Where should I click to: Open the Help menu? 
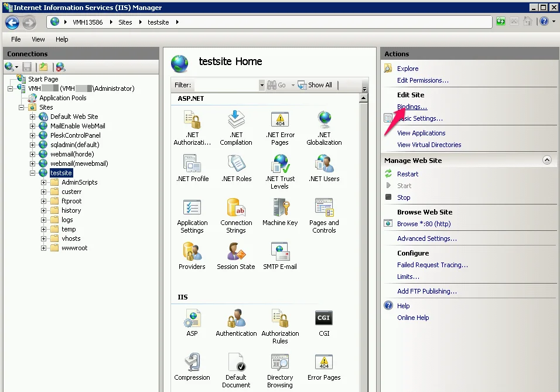pyautogui.click(x=62, y=39)
